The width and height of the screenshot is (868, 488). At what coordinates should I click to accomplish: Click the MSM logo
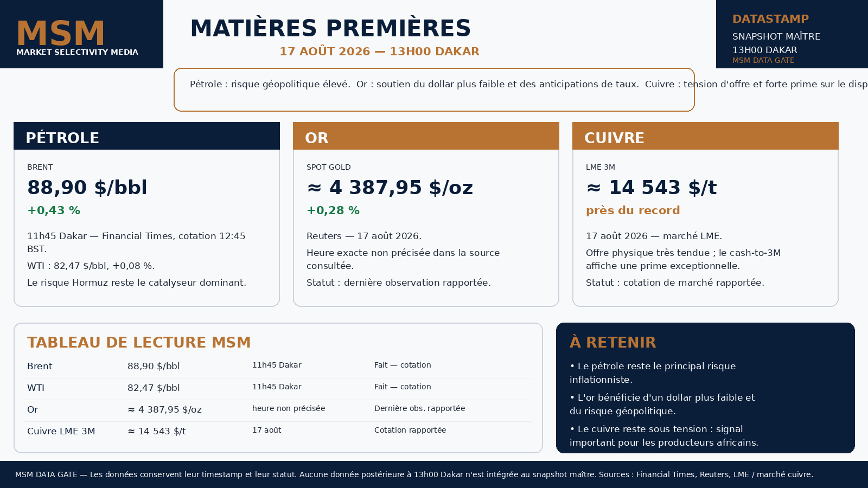pos(61,34)
